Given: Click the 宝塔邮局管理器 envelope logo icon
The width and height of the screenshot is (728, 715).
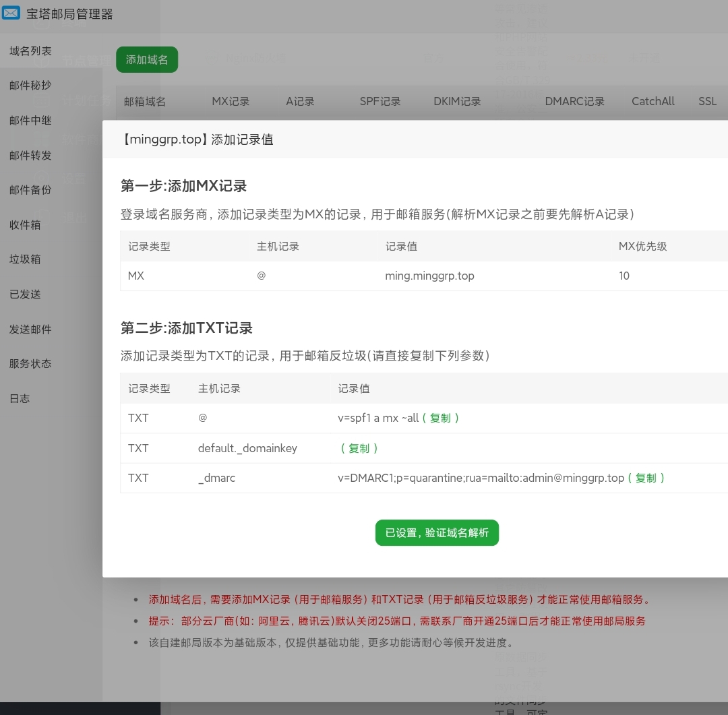Looking at the screenshot, I should tap(11, 13).
